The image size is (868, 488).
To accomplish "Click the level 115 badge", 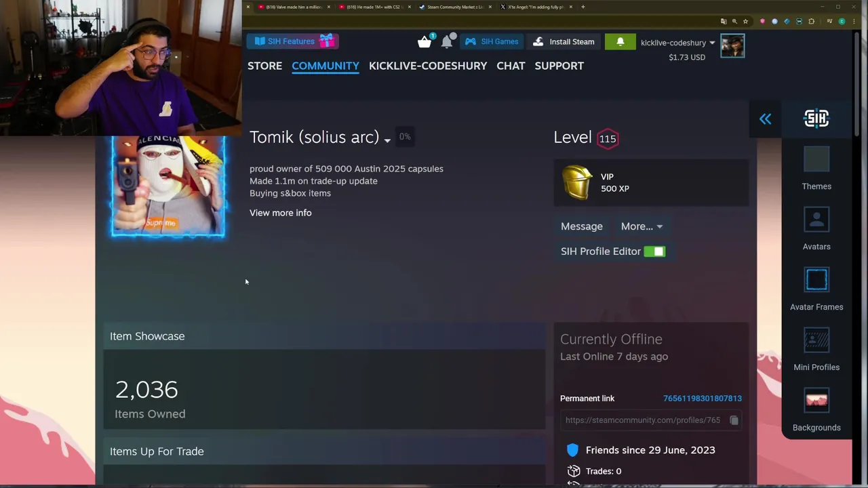I will tap(608, 138).
